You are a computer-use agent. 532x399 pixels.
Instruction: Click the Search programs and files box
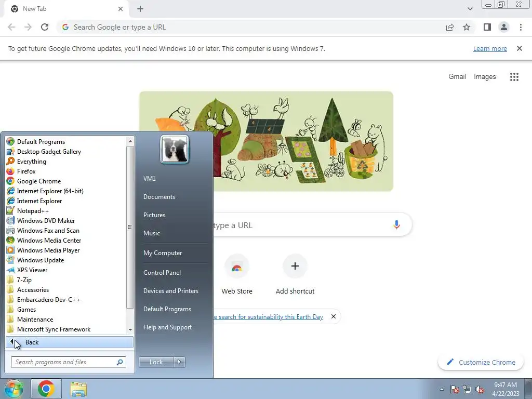pyautogui.click(x=68, y=362)
